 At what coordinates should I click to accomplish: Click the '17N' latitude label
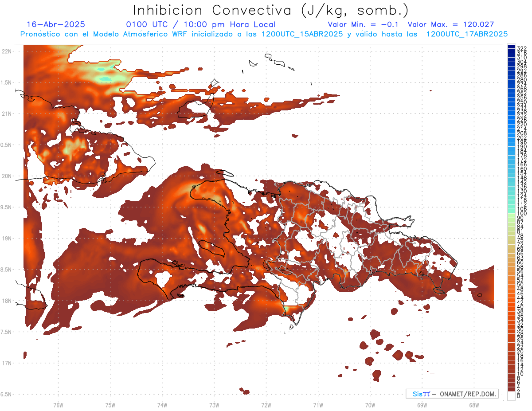coord(7,363)
